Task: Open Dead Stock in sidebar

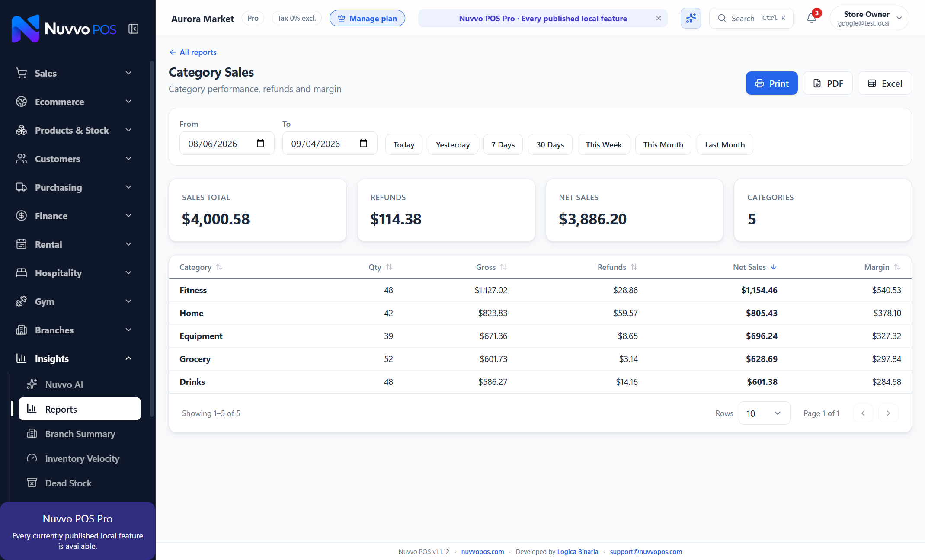Action: point(80,483)
